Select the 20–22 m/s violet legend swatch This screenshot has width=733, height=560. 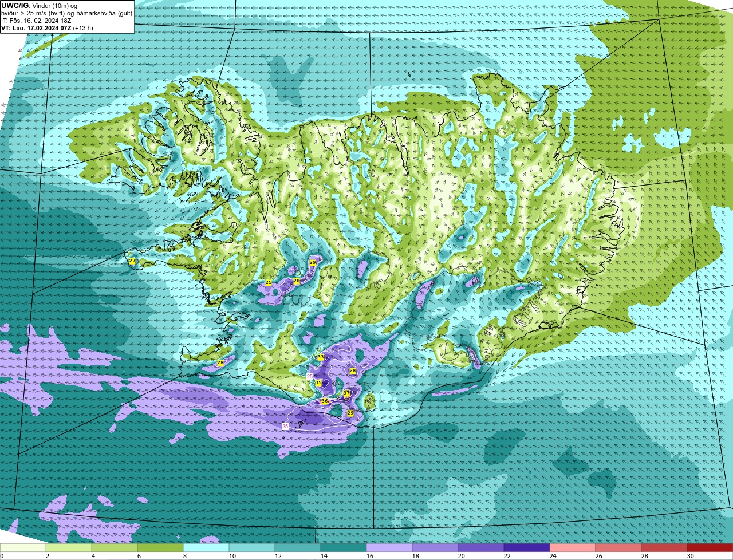click(481, 547)
